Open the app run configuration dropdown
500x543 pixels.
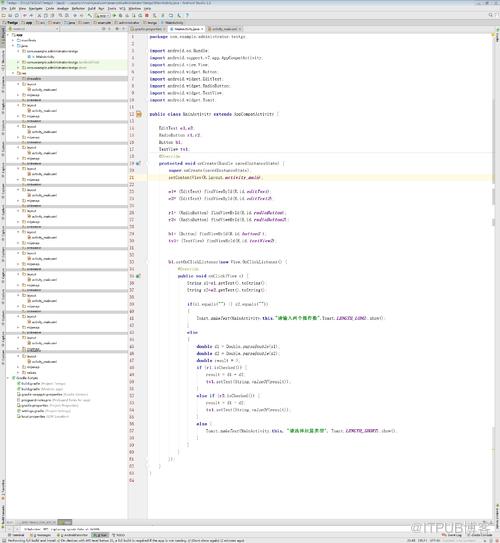tap(102, 16)
